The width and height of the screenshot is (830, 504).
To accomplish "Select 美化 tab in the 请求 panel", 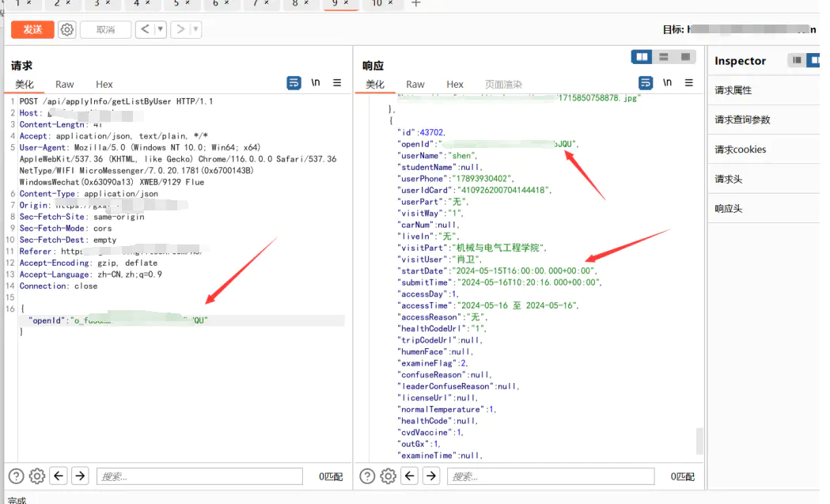I will pos(25,84).
